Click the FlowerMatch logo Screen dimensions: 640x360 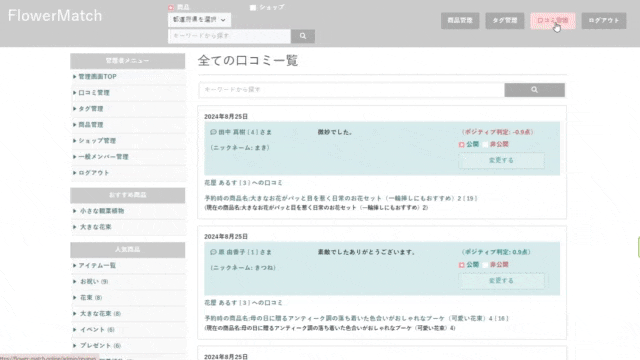pos(55,16)
